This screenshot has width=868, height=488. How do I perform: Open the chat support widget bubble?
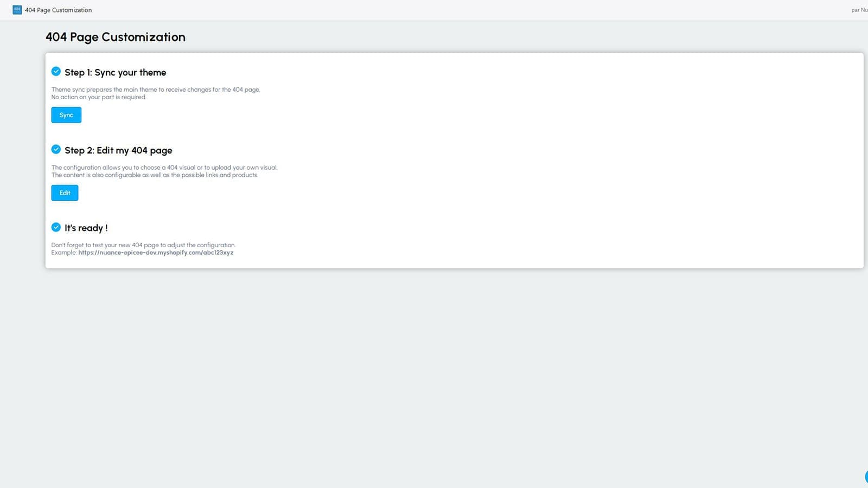[x=866, y=477]
